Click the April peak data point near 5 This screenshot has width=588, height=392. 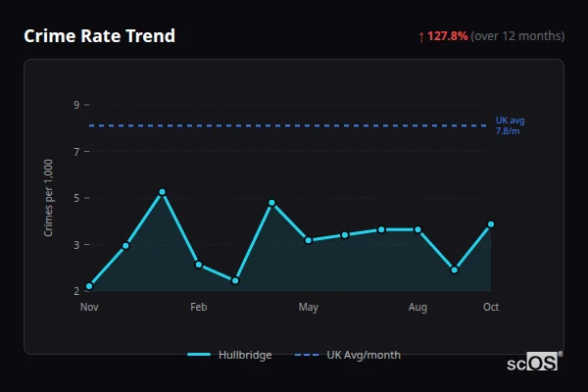(271, 203)
